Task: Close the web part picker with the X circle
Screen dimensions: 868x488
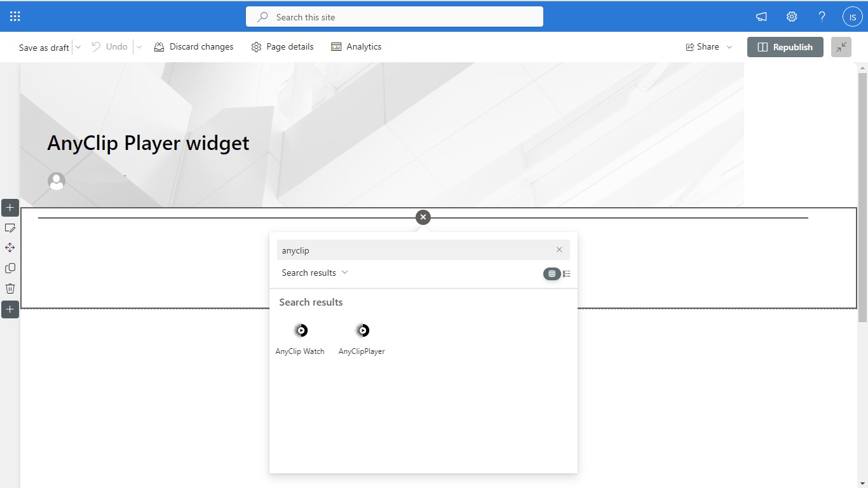Action: [423, 217]
